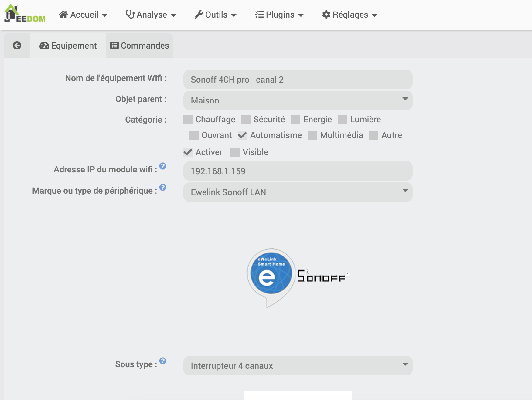Click the eWeLink Sonoff device image

pyautogui.click(x=298, y=278)
